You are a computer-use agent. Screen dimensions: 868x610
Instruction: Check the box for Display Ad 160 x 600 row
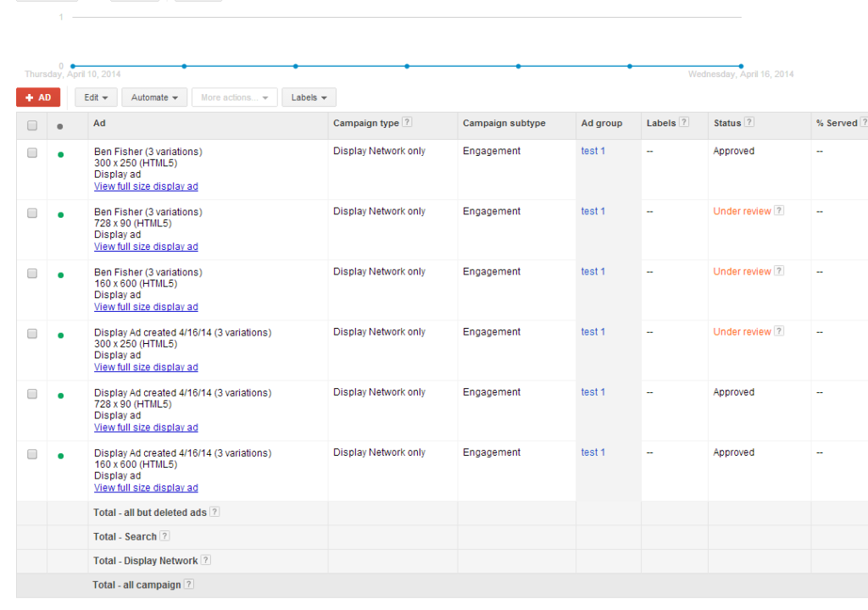pos(32,454)
